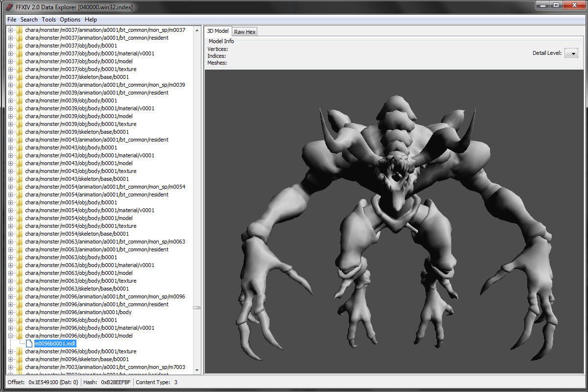Click folder icon of m0096/animation/s0001/body
This screenshot has width=588, height=392.
point(20,312)
